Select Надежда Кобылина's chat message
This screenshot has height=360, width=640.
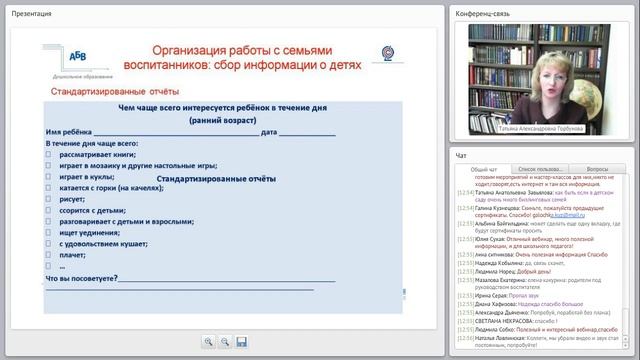point(511,263)
